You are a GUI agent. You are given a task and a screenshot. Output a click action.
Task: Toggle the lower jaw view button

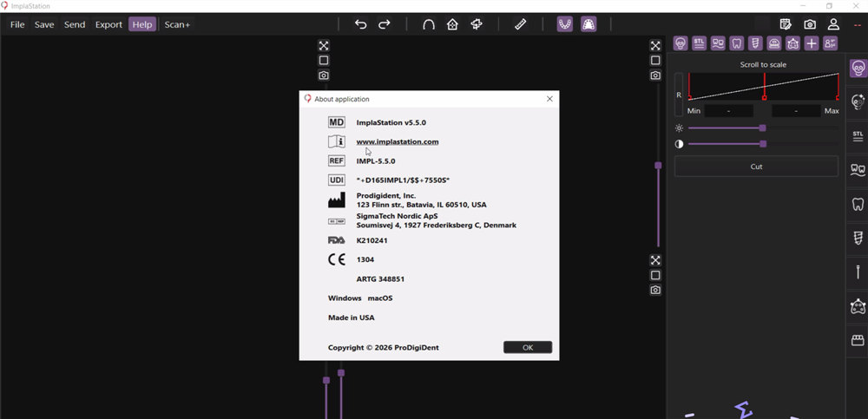(565, 24)
